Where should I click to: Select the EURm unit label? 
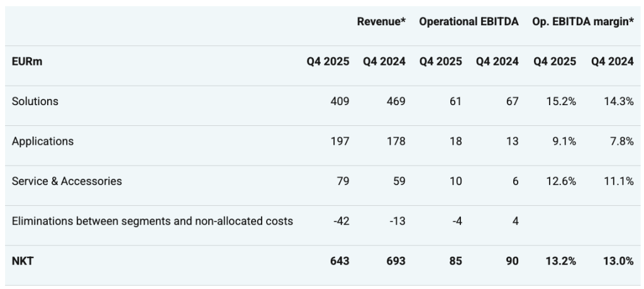[x=27, y=62]
